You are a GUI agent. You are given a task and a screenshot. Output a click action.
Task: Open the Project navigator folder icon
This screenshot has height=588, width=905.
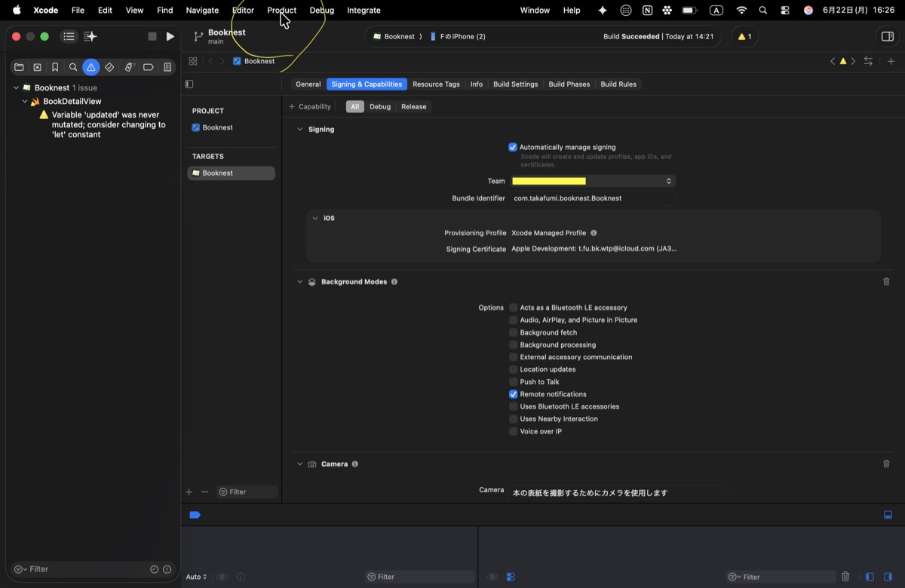(x=19, y=67)
